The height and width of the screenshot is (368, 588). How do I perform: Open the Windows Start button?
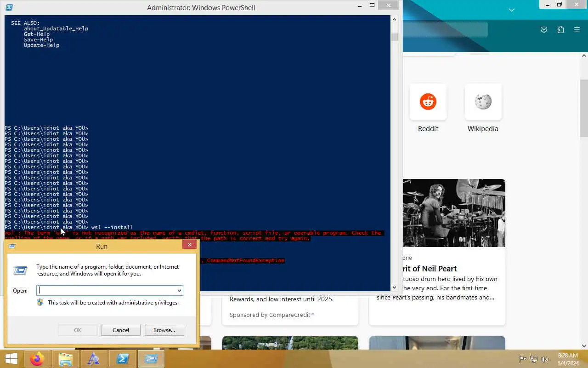tap(11, 359)
